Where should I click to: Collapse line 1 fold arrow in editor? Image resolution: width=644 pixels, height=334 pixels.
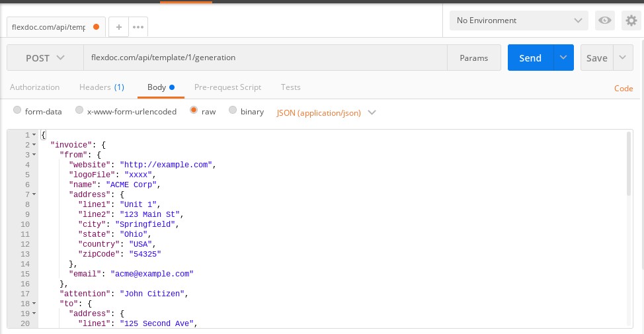pyautogui.click(x=34, y=135)
